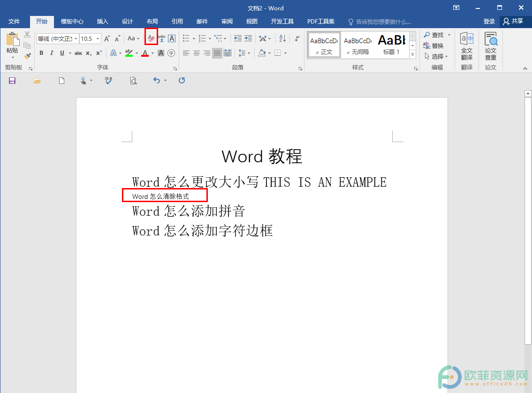Apply the enclosed character (circled 字) tool

tap(171, 53)
